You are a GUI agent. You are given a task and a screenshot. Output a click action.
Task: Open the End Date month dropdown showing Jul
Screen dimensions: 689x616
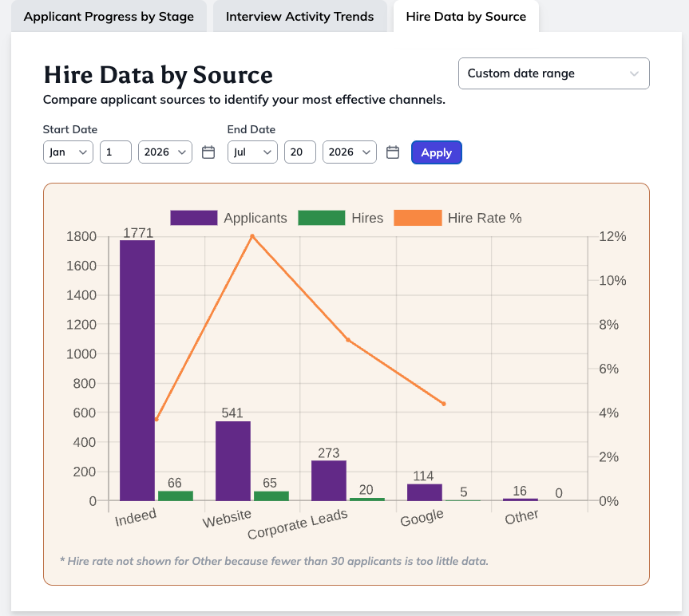tap(252, 152)
